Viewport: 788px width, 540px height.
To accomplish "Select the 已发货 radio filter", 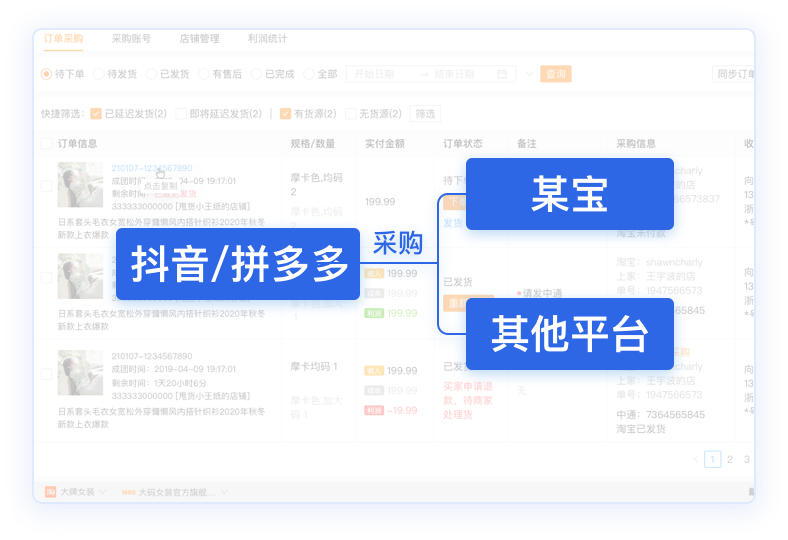I will click(151, 74).
